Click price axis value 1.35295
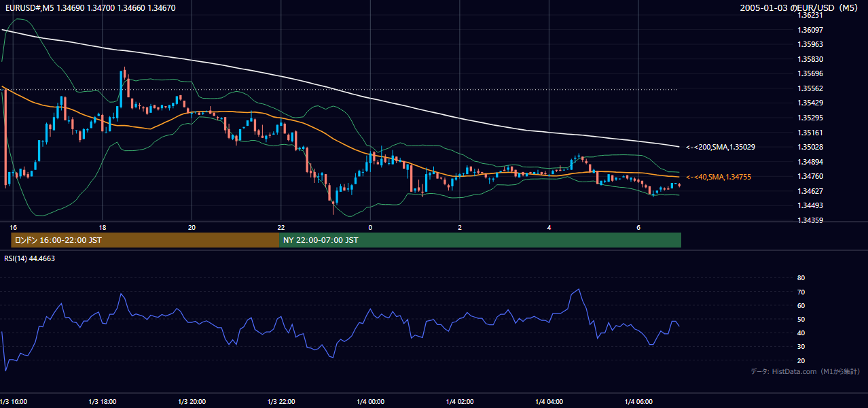868x408 pixels. click(810, 118)
